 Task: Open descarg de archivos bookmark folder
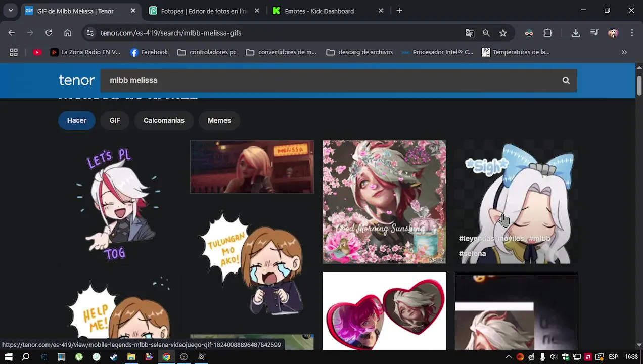click(359, 52)
